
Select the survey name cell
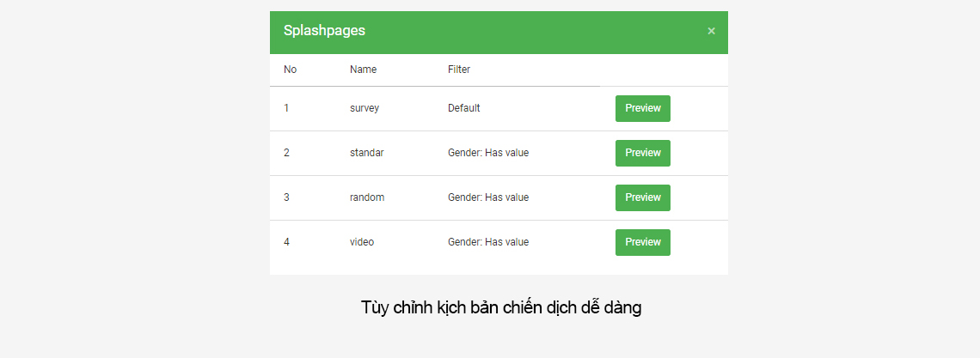(x=364, y=108)
